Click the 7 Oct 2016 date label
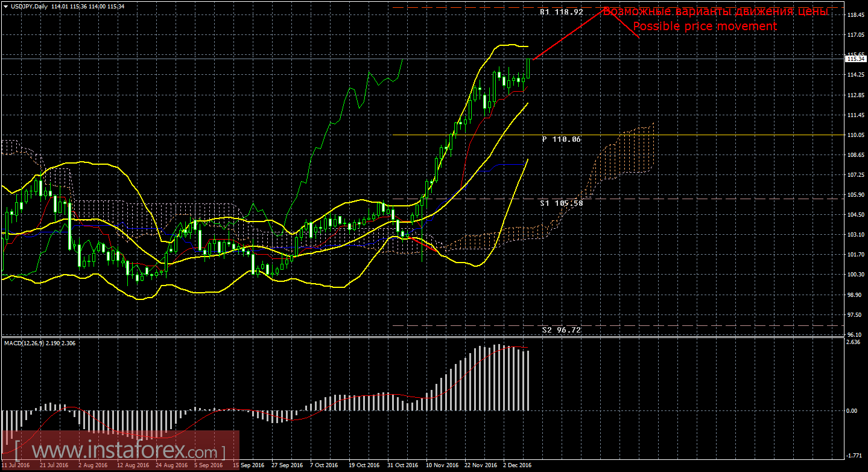 click(324, 465)
